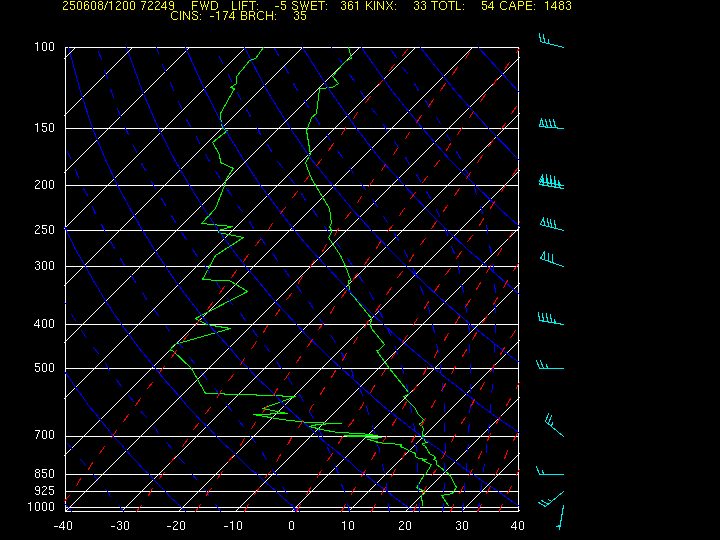Click the positive 40 temperature axis label
The height and width of the screenshot is (540, 720).
[x=518, y=526]
